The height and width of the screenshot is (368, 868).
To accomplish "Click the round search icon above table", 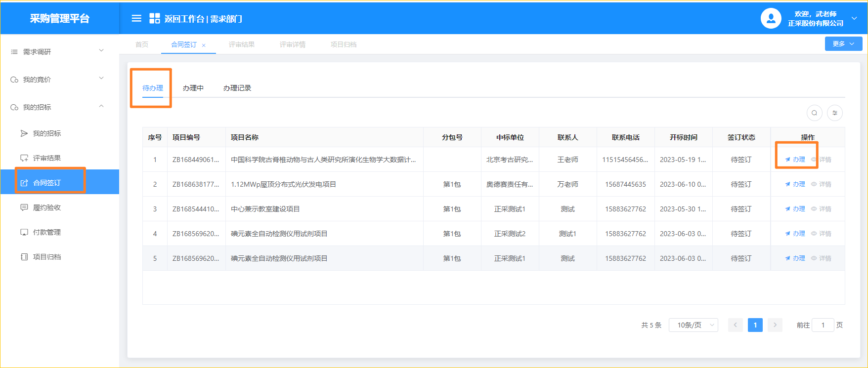I will [x=814, y=113].
